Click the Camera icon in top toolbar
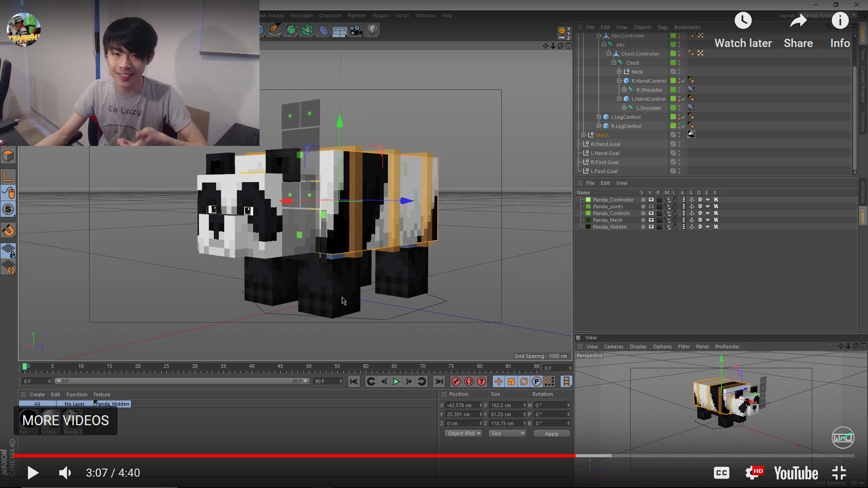868x488 pixels. pos(356,30)
